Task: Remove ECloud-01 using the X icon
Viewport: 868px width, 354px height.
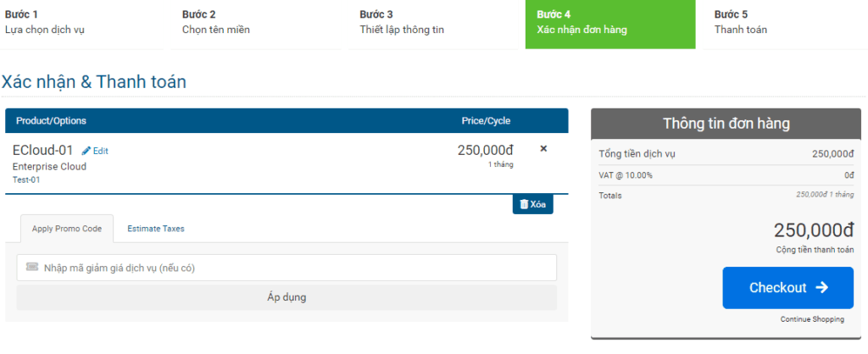Action: coord(543,148)
